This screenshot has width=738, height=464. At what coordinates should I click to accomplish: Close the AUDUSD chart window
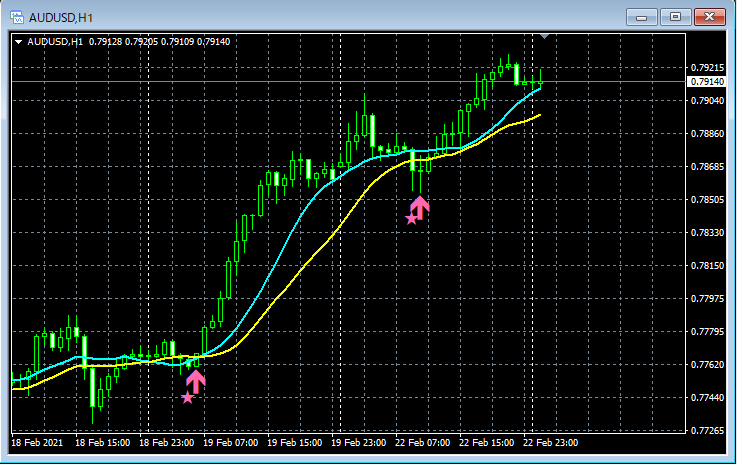click(x=710, y=17)
